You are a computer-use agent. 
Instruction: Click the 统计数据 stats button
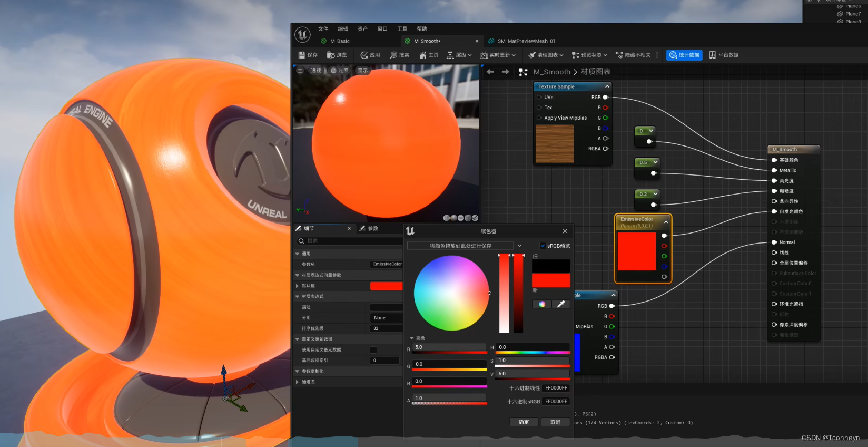click(684, 55)
